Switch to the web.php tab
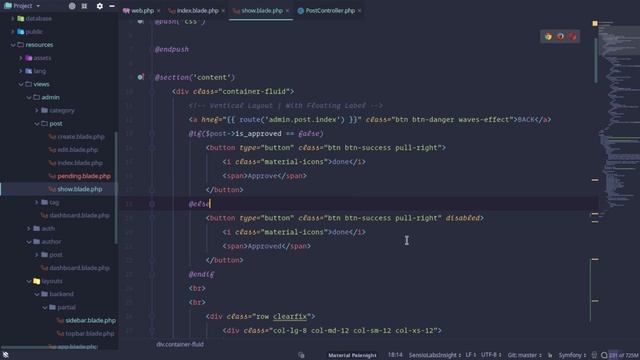Image resolution: width=640 pixels, height=360 pixels. point(142,11)
